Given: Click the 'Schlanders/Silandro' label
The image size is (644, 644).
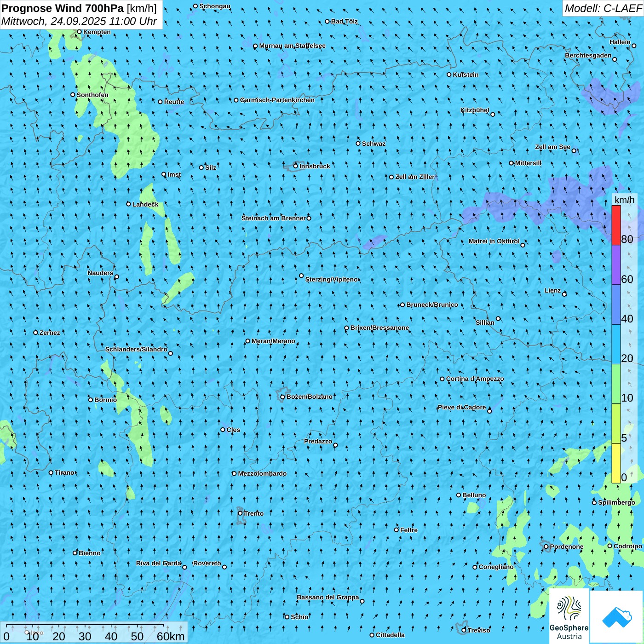Looking at the screenshot, I should point(136,349).
